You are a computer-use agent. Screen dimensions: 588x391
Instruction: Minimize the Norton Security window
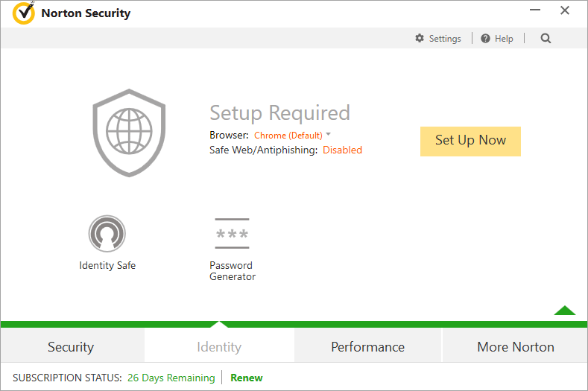pos(535,10)
